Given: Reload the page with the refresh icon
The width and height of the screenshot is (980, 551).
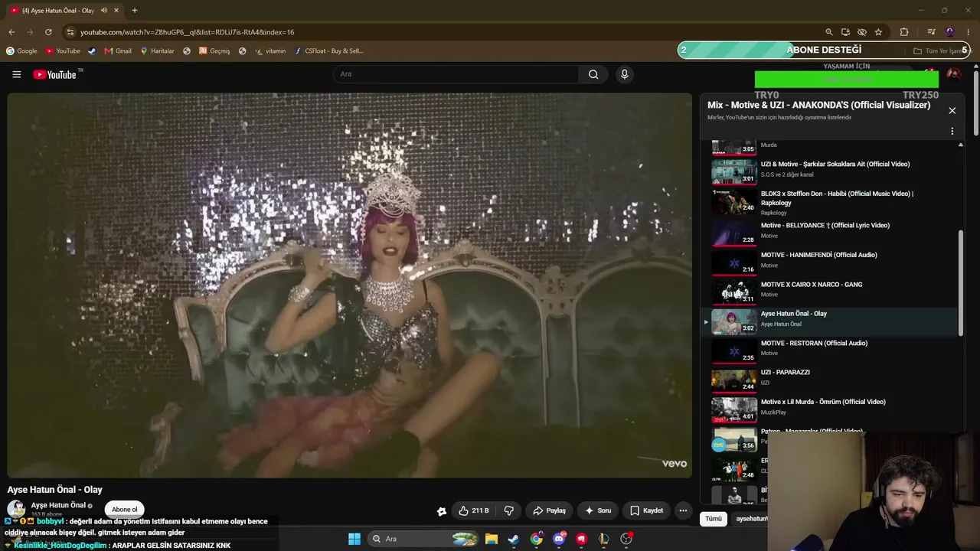Looking at the screenshot, I should pyautogui.click(x=48, y=32).
